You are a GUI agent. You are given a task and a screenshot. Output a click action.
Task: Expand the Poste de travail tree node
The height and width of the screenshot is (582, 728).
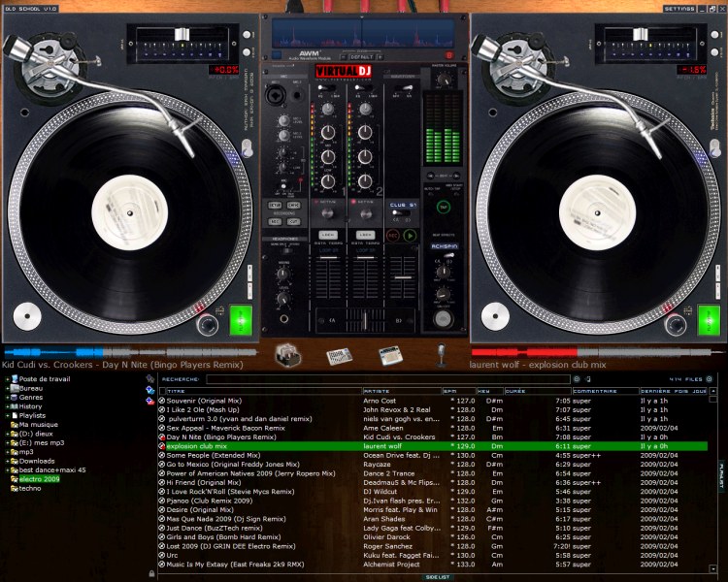(x=8, y=379)
